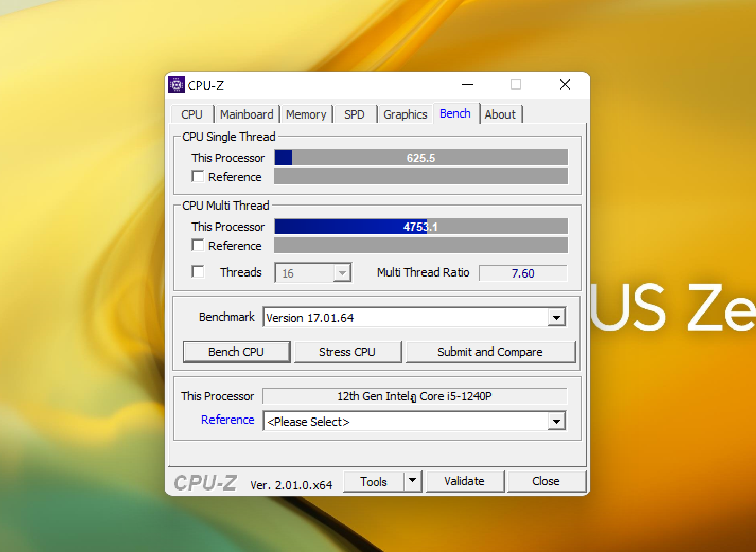756x552 pixels.
Task: Click the <Please Select> reference field
Action: point(415,421)
